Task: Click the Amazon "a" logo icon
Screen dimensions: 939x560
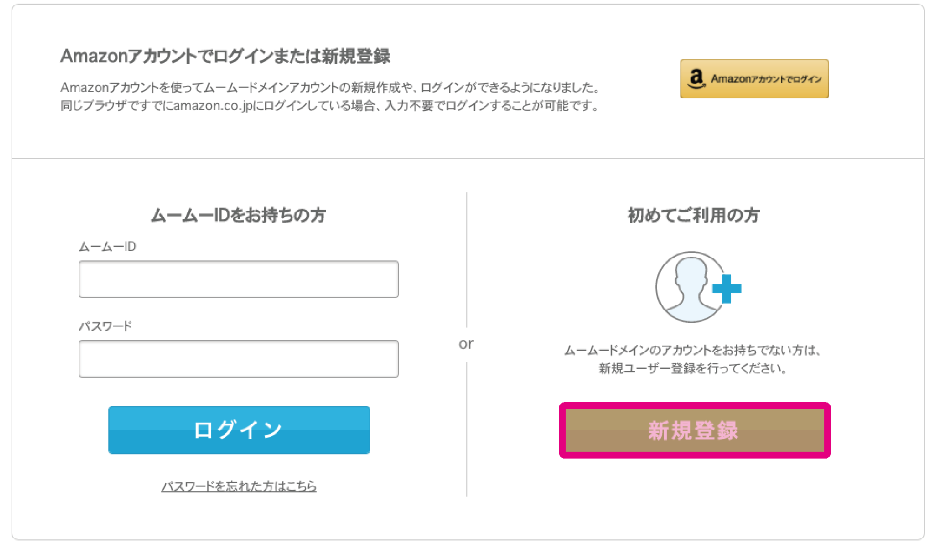Action: [x=696, y=79]
